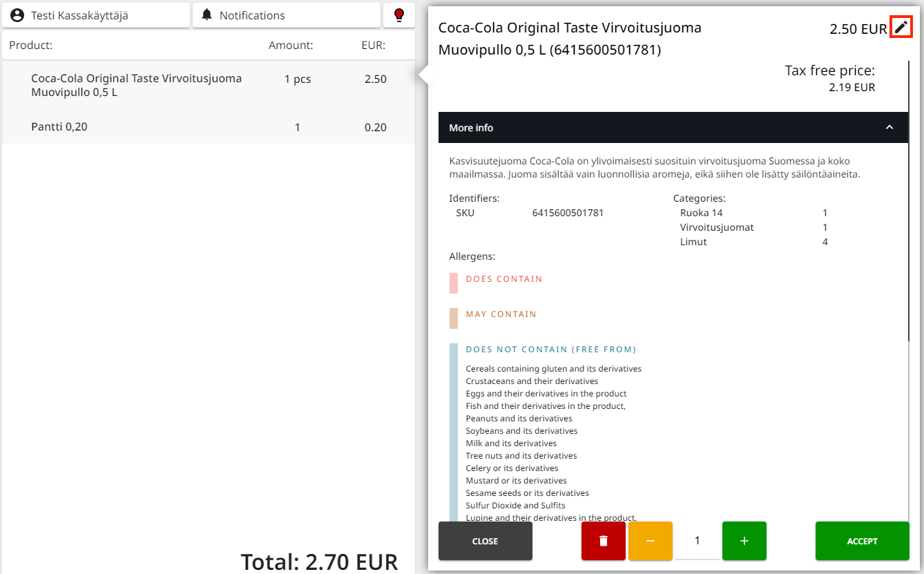This screenshot has height=574, width=924.
Task: Click 'Crustaceans and their derivatives' entry
Action: pyautogui.click(x=532, y=381)
